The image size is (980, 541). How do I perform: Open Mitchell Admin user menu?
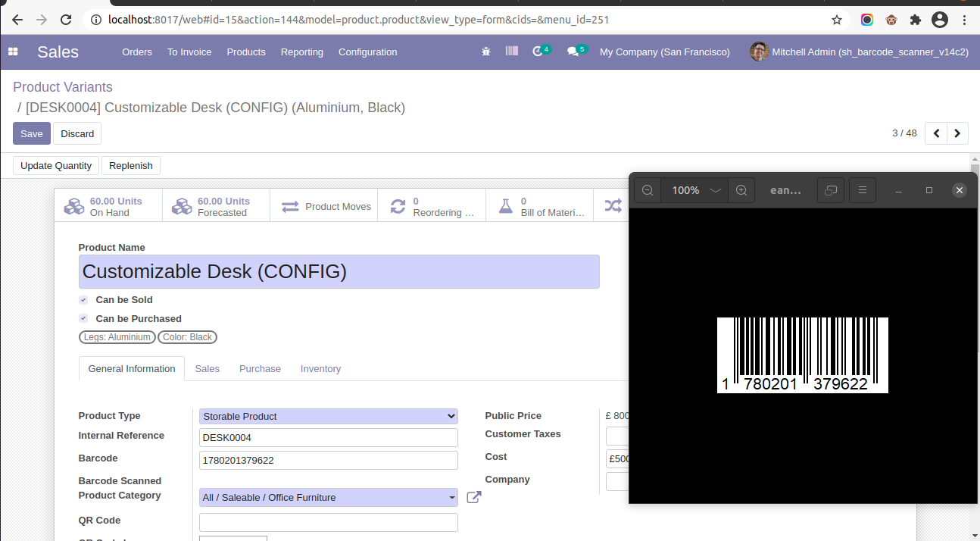860,52
